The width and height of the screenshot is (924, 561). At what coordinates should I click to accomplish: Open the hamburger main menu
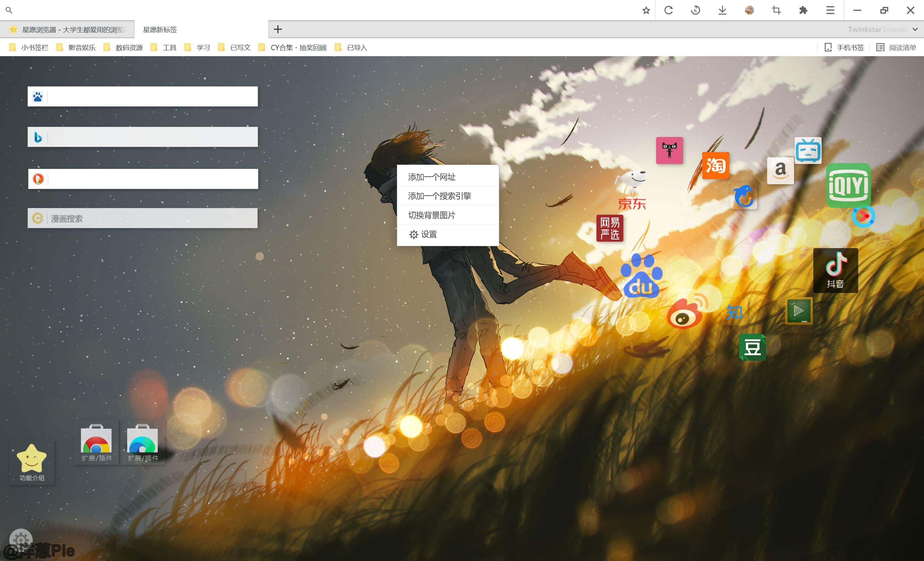(x=830, y=10)
